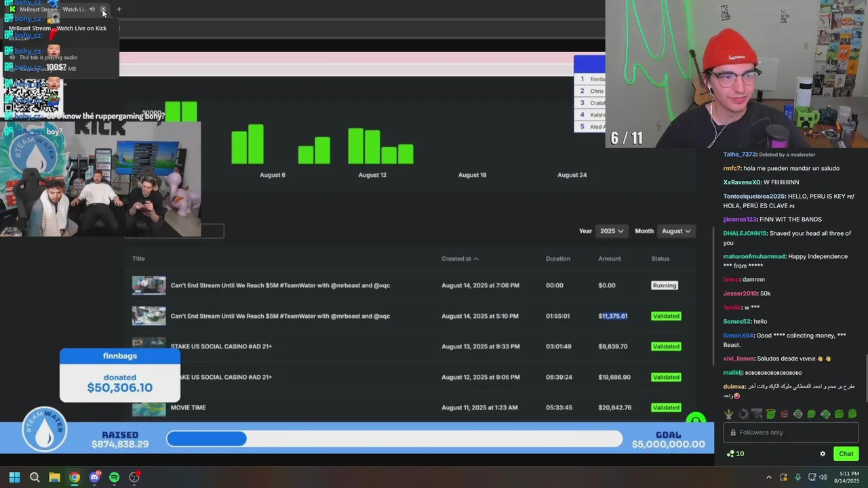Click chat username maharoofmuhammad

754,256
